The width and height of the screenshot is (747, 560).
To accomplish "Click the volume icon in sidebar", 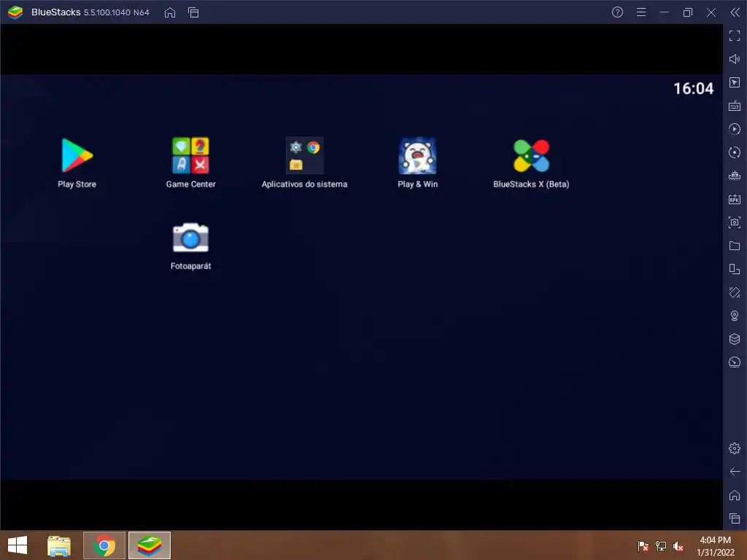I will (735, 59).
